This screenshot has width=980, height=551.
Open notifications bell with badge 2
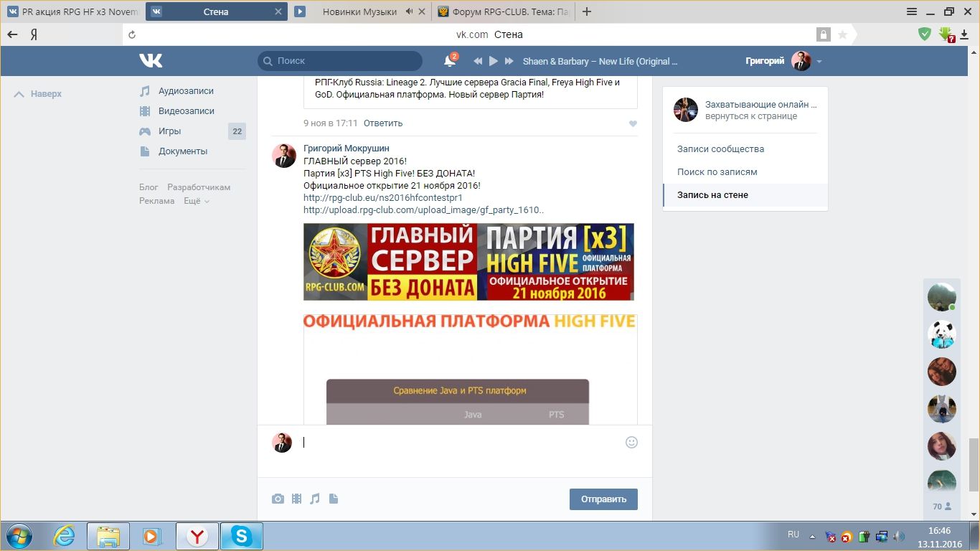(450, 61)
